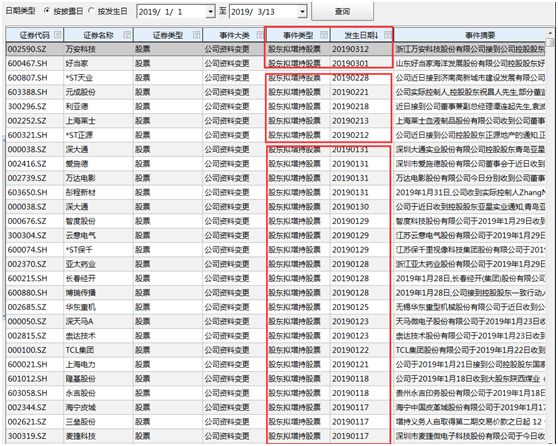The width and height of the screenshot is (558, 446).
Task: Select row 600467.SH
Action: [276, 63]
